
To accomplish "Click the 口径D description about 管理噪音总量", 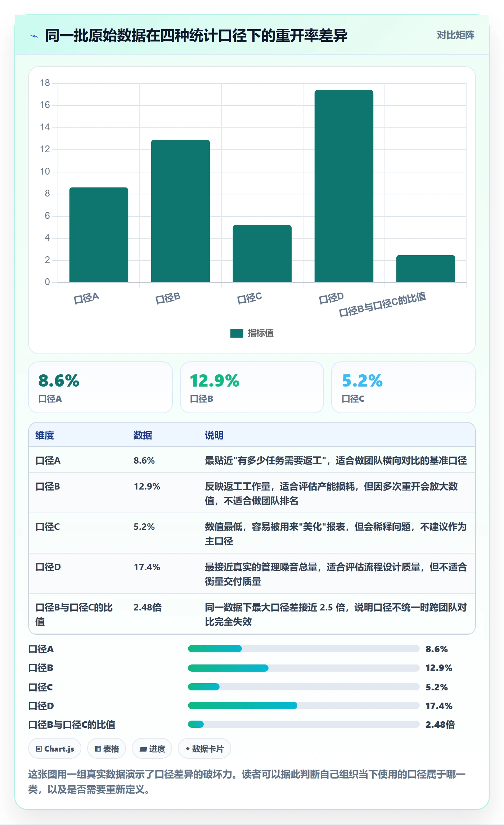I will 336,574.
